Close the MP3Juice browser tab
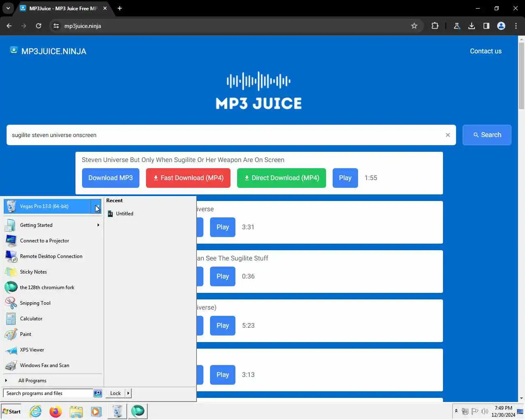Screen dimensions: 525x420 click(105, 8)
